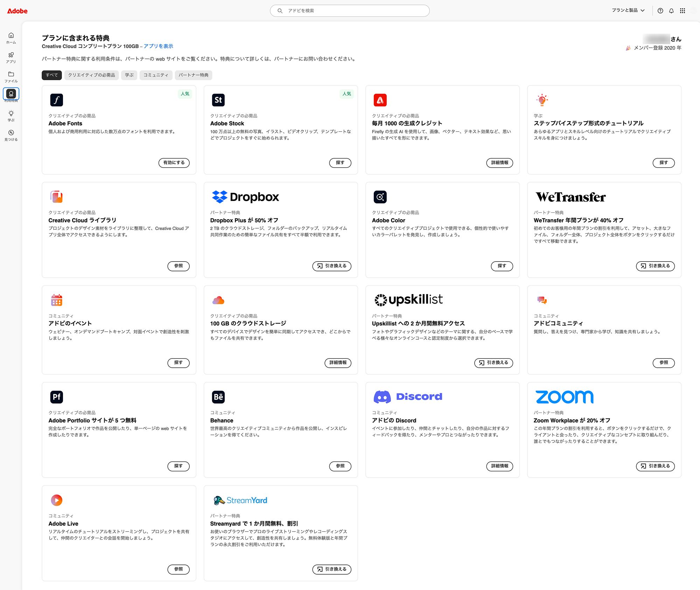Open the help question mark icon

click(x=660, y=11)
